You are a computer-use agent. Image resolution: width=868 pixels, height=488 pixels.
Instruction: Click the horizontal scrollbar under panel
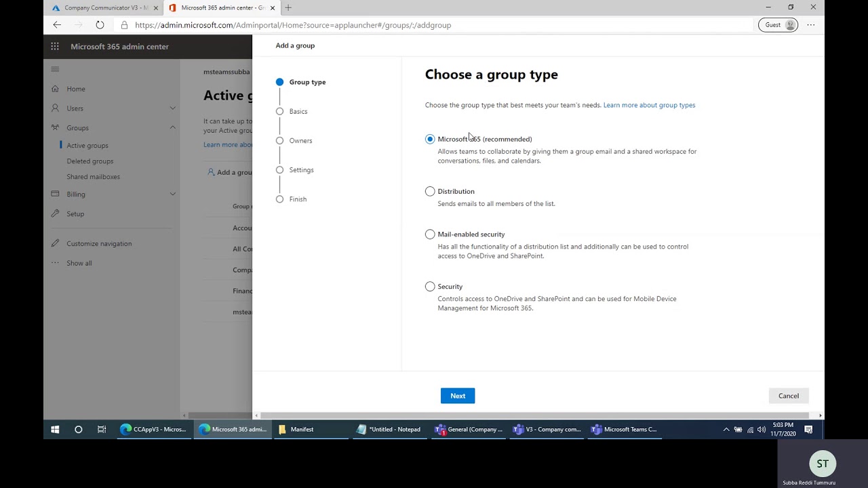(x=534, y=415)
